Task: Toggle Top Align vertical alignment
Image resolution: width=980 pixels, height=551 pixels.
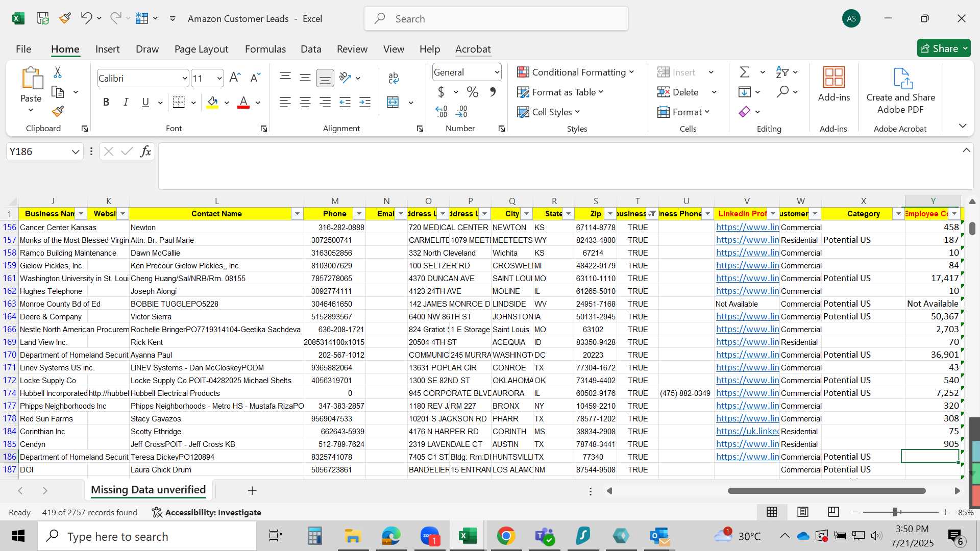Action: [285, 78]
